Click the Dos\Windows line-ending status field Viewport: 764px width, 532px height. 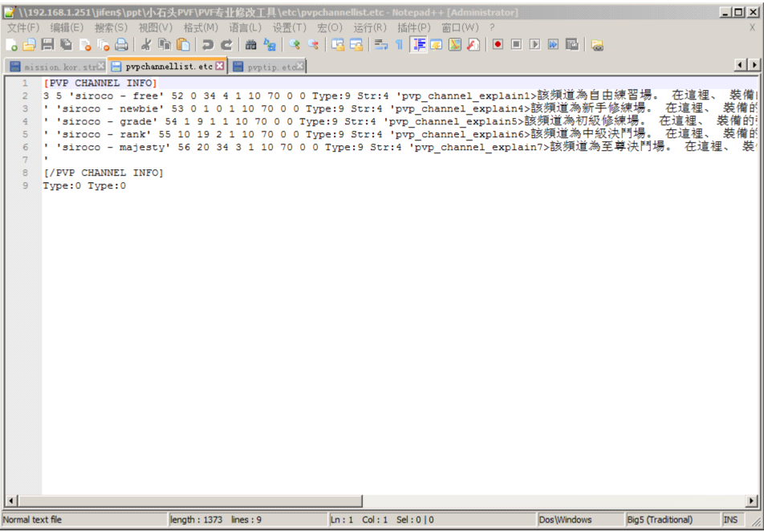pyautogui.click(x=580, y=520)
